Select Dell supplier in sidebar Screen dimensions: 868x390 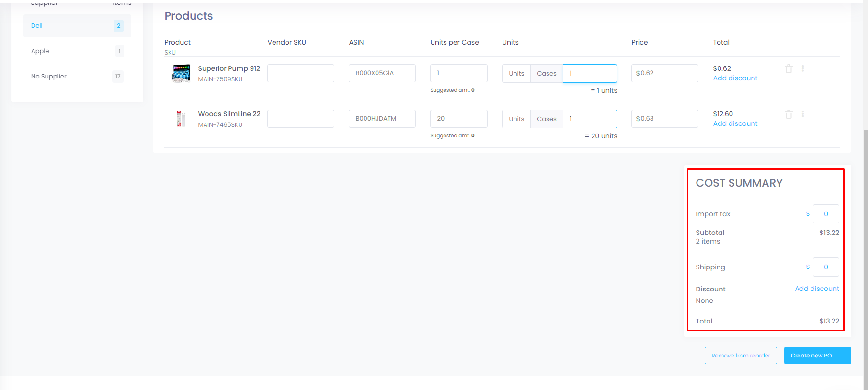(77, 26)
